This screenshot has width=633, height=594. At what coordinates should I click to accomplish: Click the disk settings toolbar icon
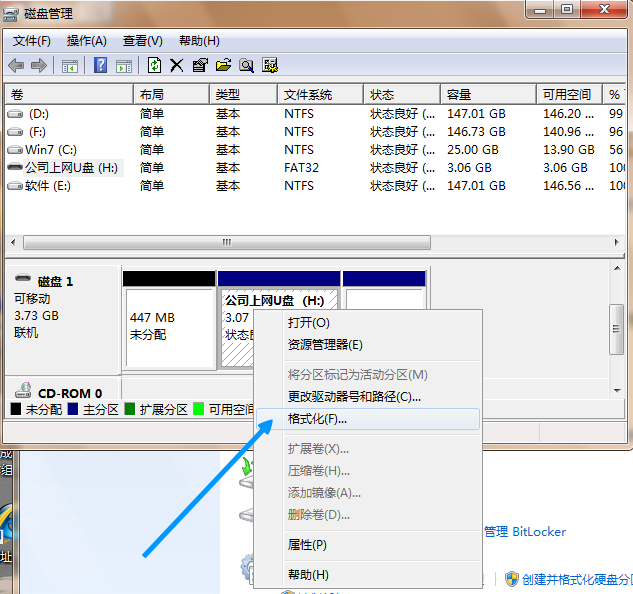(270, 65)
